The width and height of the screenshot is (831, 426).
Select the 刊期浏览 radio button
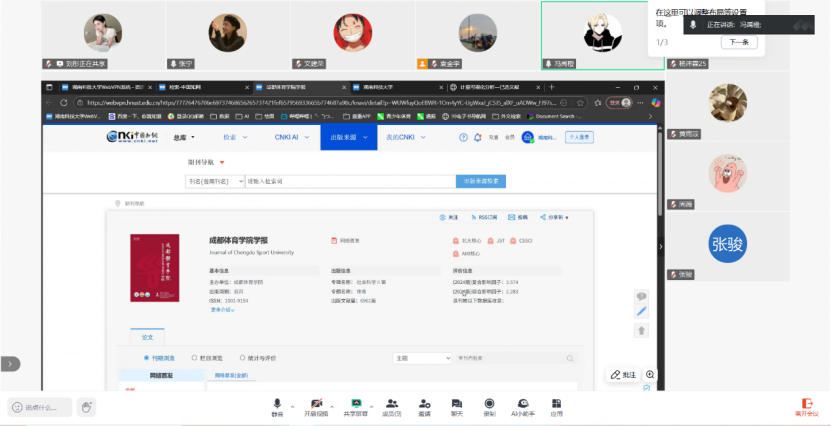pos(147,357)
